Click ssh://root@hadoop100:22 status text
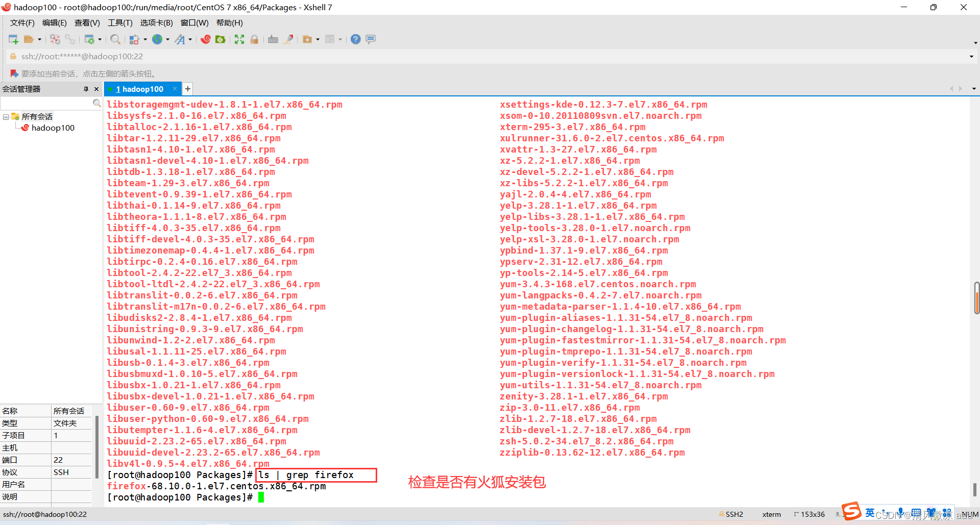Screen dimensions: 980x525 click(x=45, y=514)
